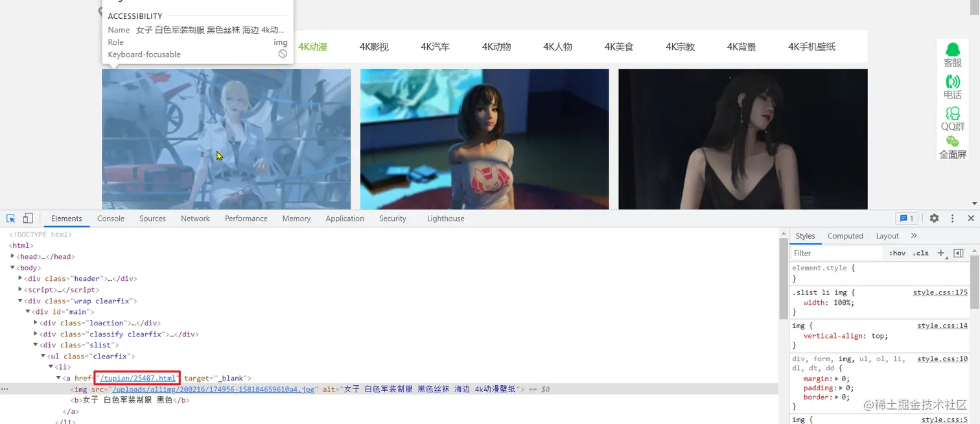Click the 4K影视 category link
Viewport: 980px width, 424px height.
tap(374, 47)
